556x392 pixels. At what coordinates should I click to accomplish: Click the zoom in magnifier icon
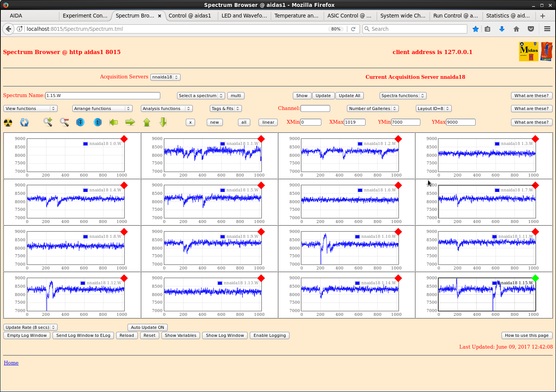click(48, 122)
